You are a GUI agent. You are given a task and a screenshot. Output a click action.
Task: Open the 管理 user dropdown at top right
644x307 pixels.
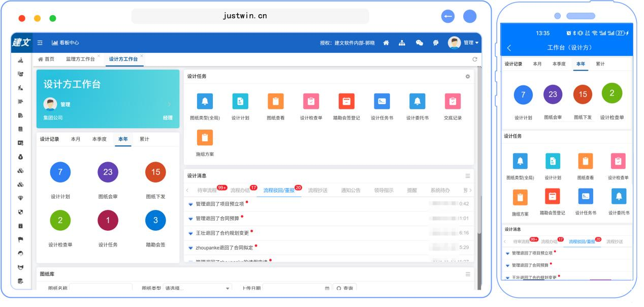(463, 43)
